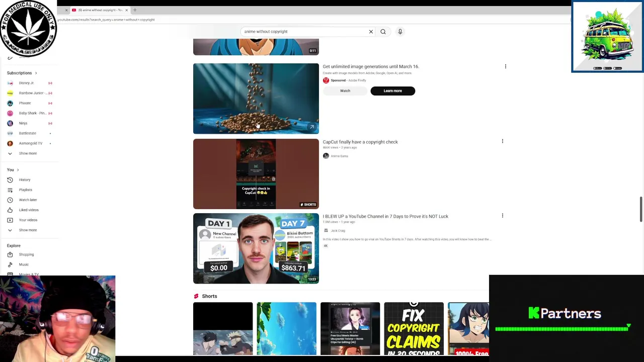Image resolution: width=644 pixels, height=362 pixels.
Task: Open Watch later clock icon
Action: pos(10,200)
